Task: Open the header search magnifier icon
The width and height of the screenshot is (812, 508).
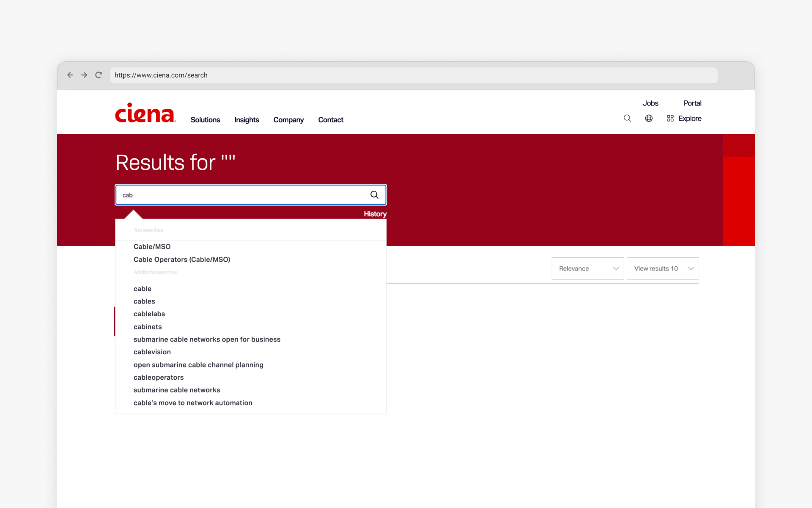Action: coord(627,118)
